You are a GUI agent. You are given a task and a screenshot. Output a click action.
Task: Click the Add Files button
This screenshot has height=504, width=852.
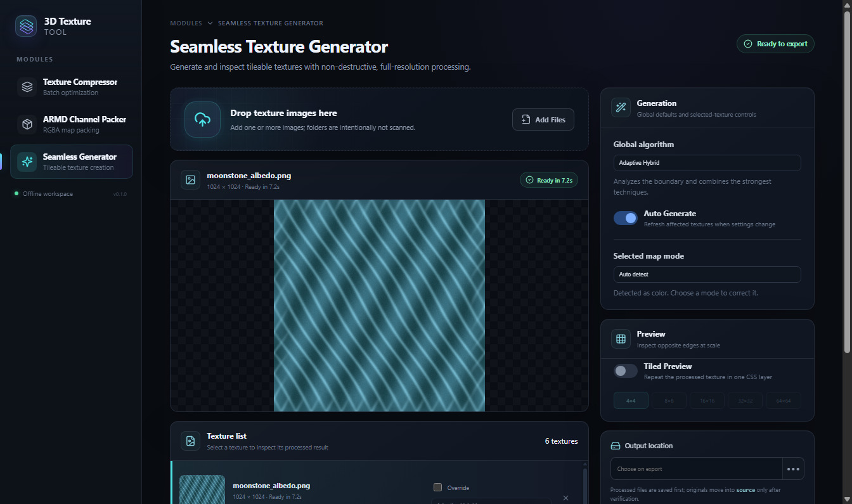[543, 119]
